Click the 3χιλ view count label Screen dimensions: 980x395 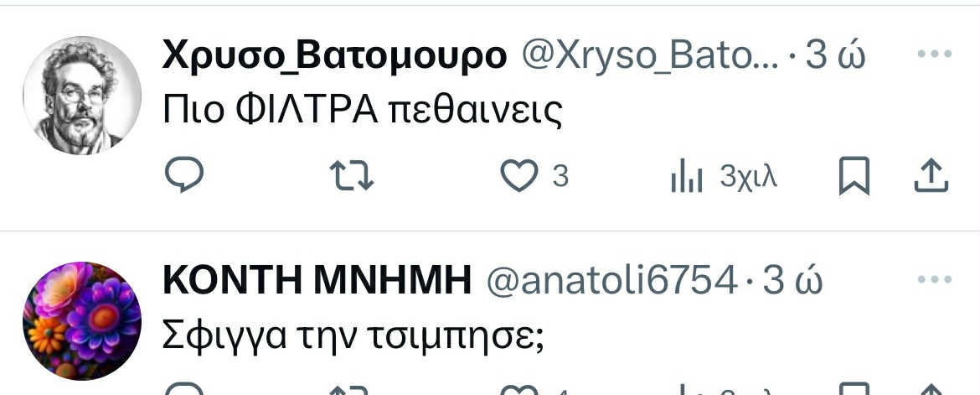pyautogui.click(x=748, y=178)
